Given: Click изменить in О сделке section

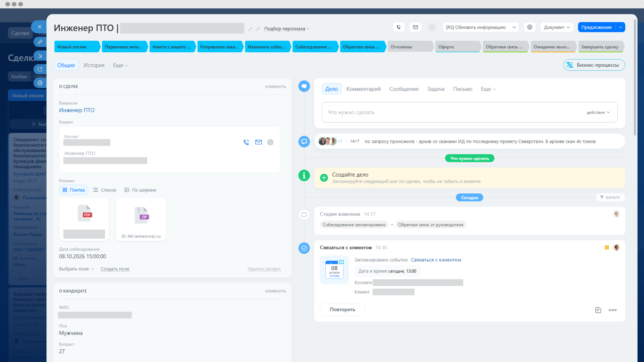Looking at the screenshot, I should pyautogui.click(x=275, y=86).
